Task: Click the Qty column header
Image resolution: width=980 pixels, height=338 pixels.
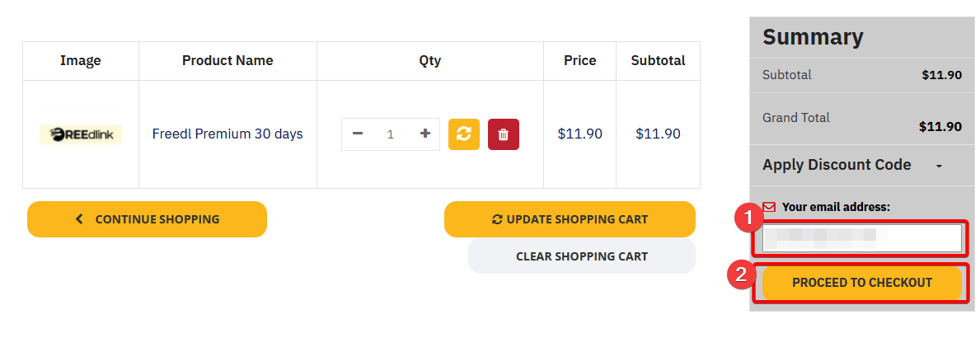Action: click(x=429, y=60)
